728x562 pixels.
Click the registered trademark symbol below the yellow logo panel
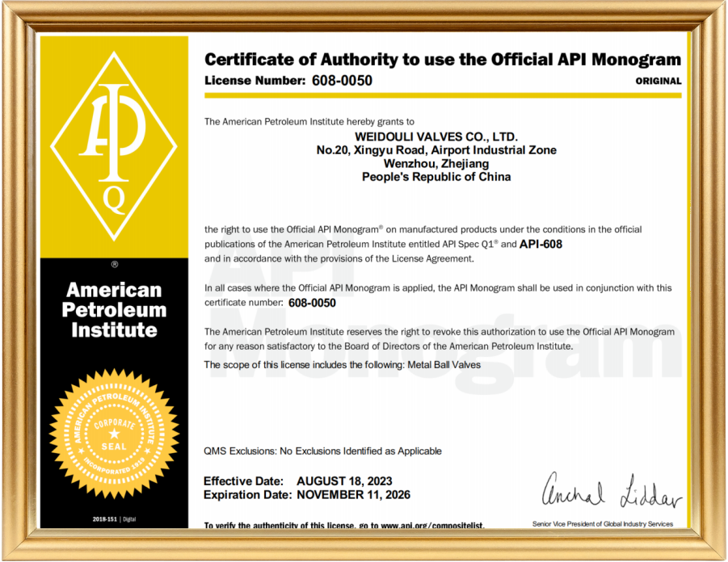click(114, 265)
